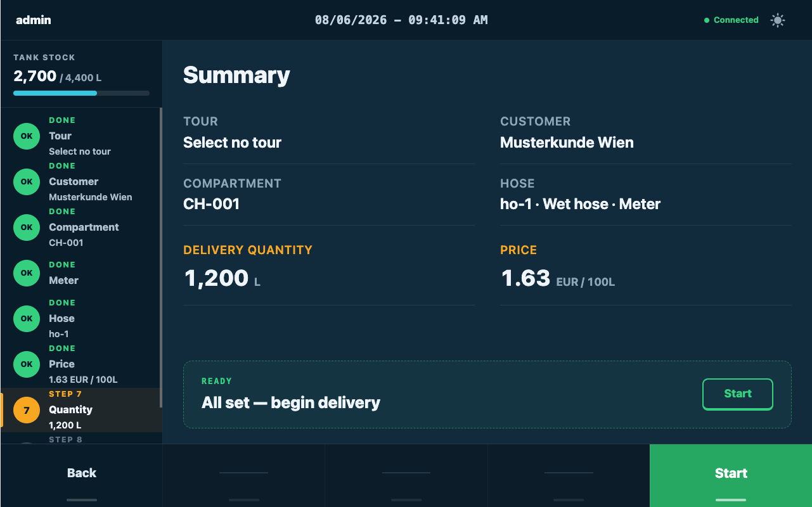Click the sidebar steps scrollbar

161,258
